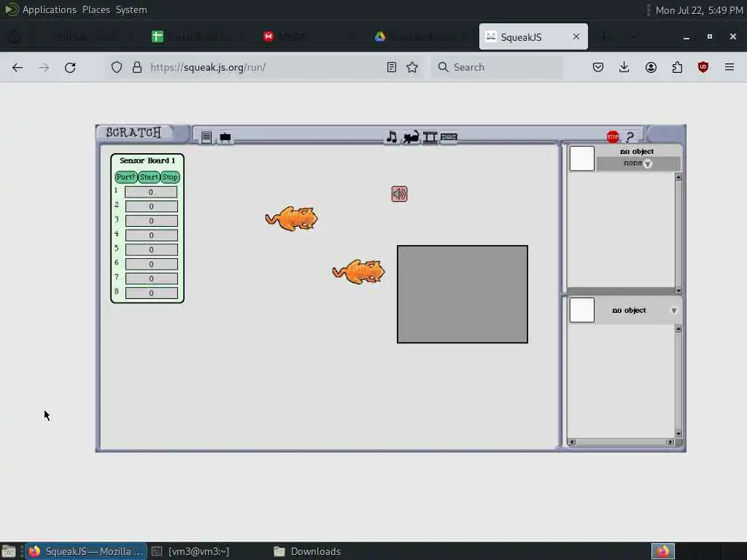
Task: Click the browser Search field
Action: 497,67
